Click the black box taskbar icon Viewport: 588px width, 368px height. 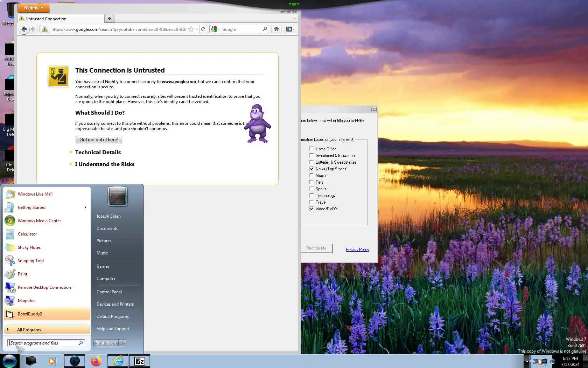(31, 361)
